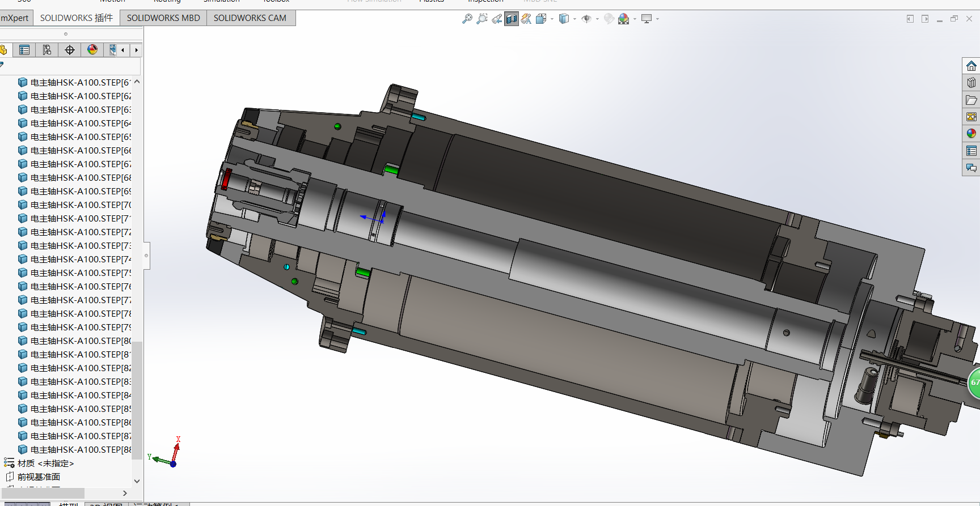Select the 前视基准面 plane item
980x506 pixels.
pos(39,477)
